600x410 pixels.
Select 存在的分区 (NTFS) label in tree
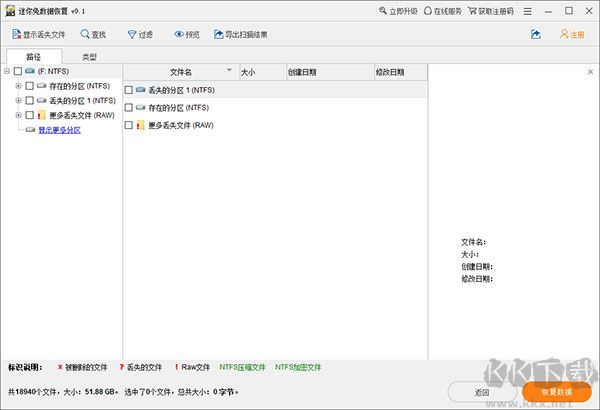click(x=80, y=86)
